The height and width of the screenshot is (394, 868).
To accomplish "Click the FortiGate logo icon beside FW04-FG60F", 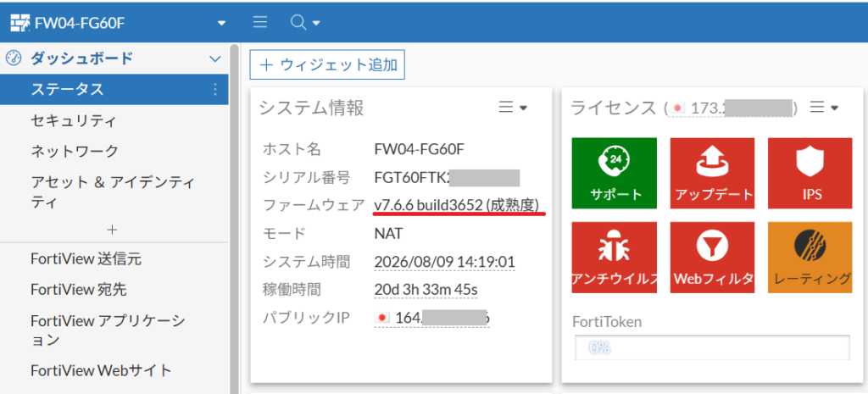I will pyautogui.click(x=21, y=23).
